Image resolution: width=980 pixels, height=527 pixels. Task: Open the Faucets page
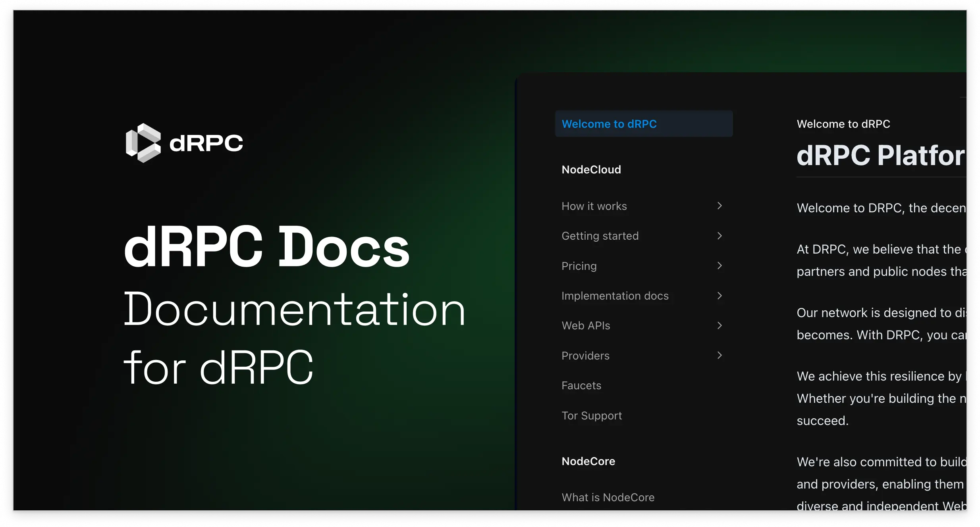tap(581, 385)
